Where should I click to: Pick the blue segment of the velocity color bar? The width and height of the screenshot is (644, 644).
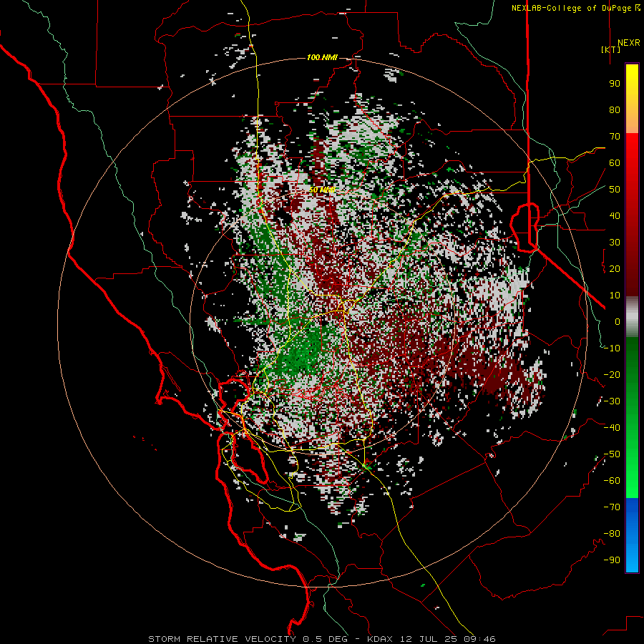click(x=632, y=535)
